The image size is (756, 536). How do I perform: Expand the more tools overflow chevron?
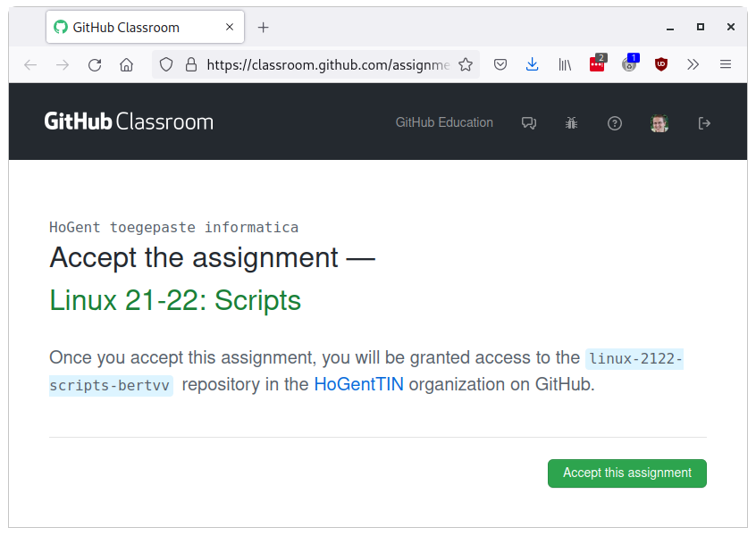tap(693, 64)
